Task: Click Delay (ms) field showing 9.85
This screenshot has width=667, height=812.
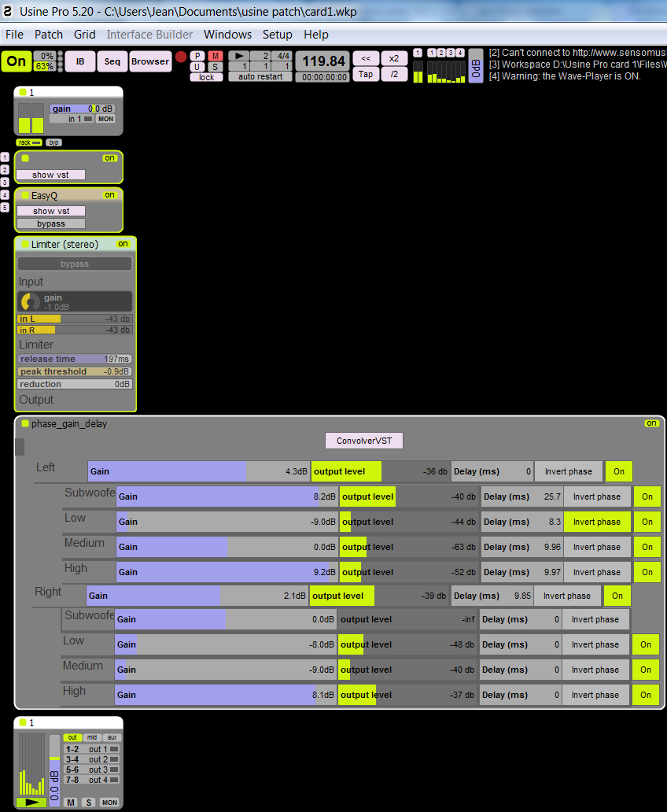Action: point(492,596)
